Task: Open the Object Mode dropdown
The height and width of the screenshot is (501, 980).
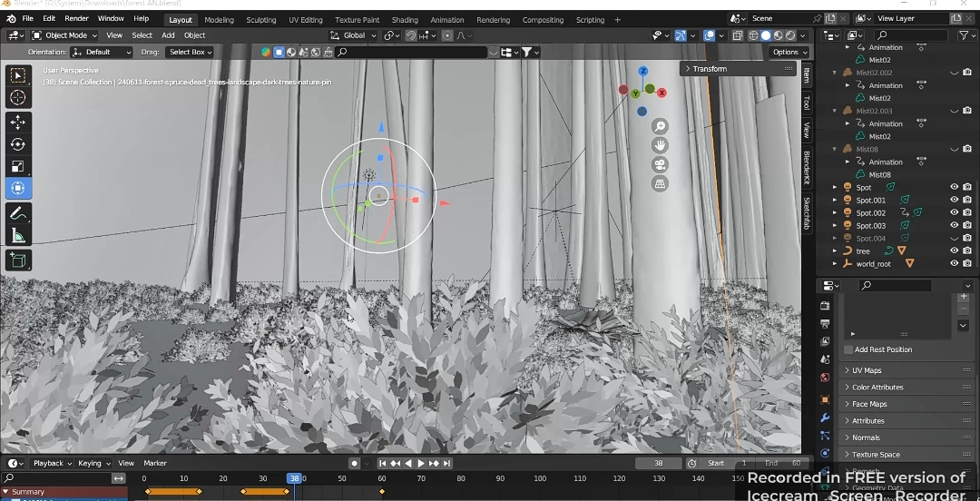Action: pyautogui.click(x=64, y=35)
